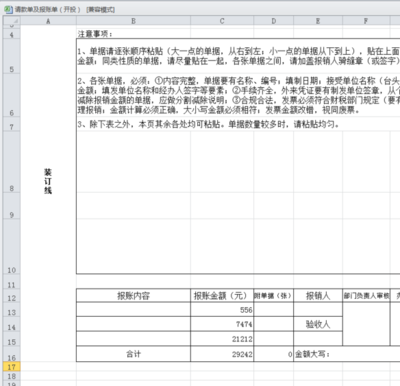Click the 合计 cell
The width and height of the screenshot is (400, 386).
pyautogui.click(x=133, y=354)
